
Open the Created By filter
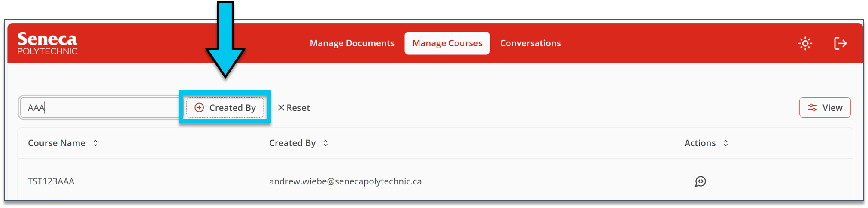click(225, 108)
